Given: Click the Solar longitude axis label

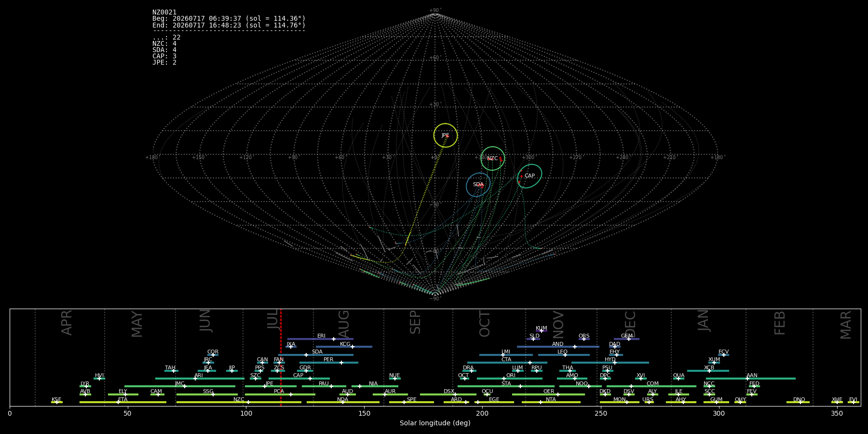Looking at the screenshot, I should pos(435,423).
